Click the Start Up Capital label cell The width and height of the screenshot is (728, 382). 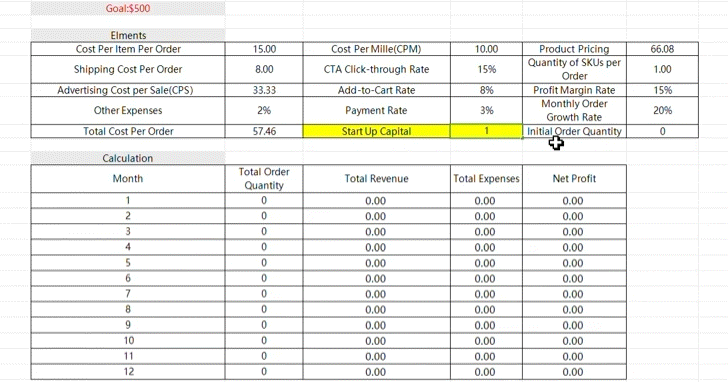[377, 131]
